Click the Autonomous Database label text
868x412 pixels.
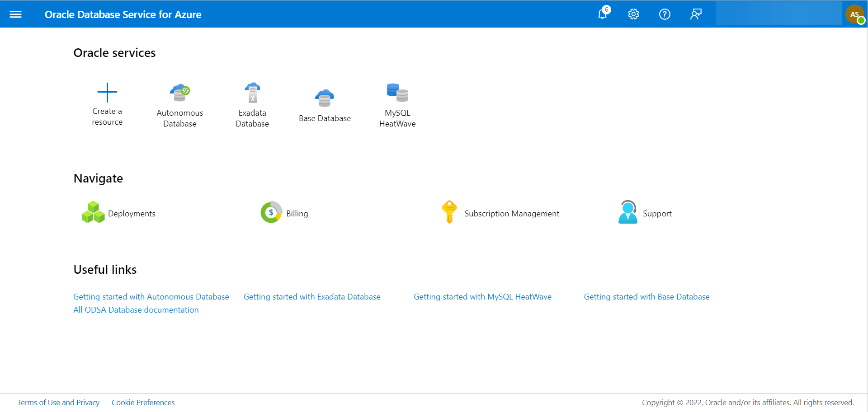pos(180,118)
